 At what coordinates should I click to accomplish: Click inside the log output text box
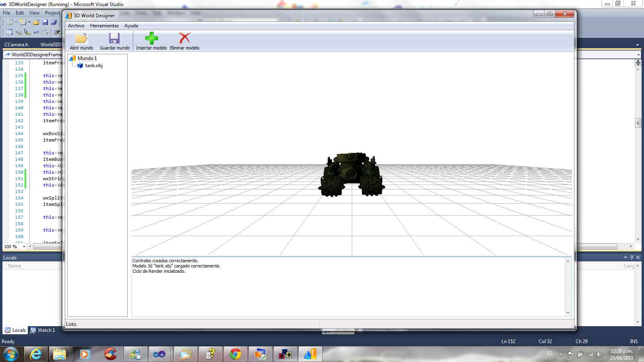(349, 286)
